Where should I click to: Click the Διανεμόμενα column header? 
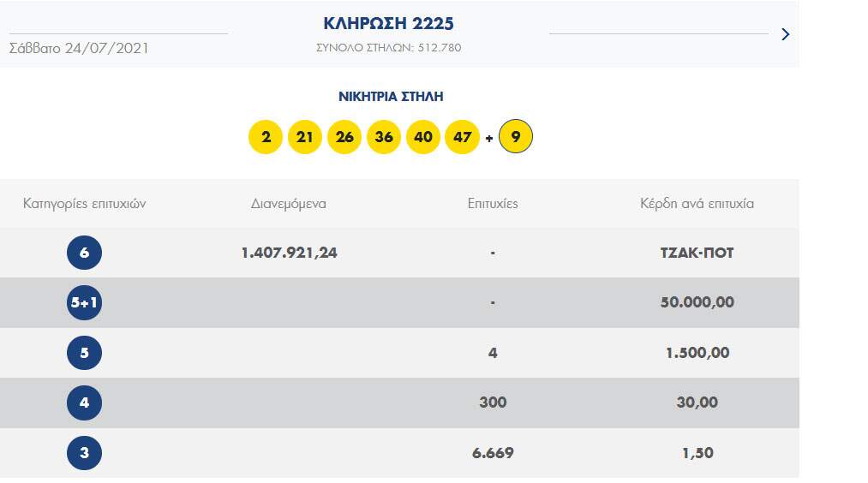tap(289, 204)
